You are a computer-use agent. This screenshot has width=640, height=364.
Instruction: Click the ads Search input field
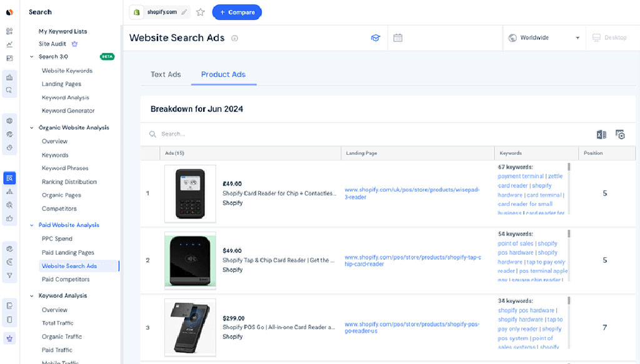coord(367,134)
